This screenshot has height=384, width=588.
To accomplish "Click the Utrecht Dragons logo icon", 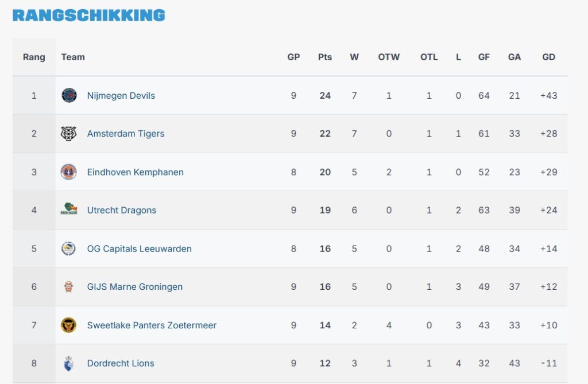I will (x=70, y=210).
